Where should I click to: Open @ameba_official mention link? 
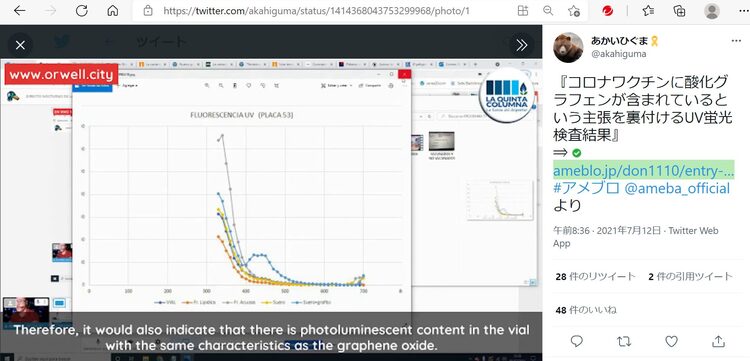click(x=677, y=188)
